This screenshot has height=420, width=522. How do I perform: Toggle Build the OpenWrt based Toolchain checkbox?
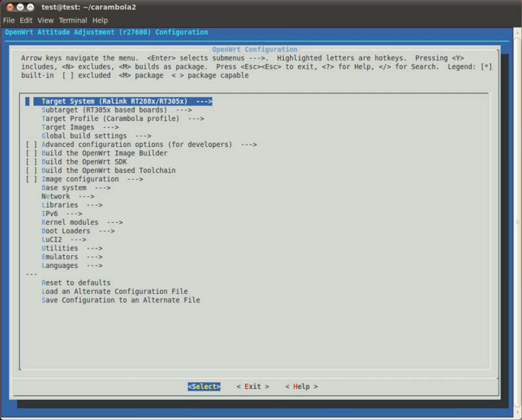click(x=31, y=171)
